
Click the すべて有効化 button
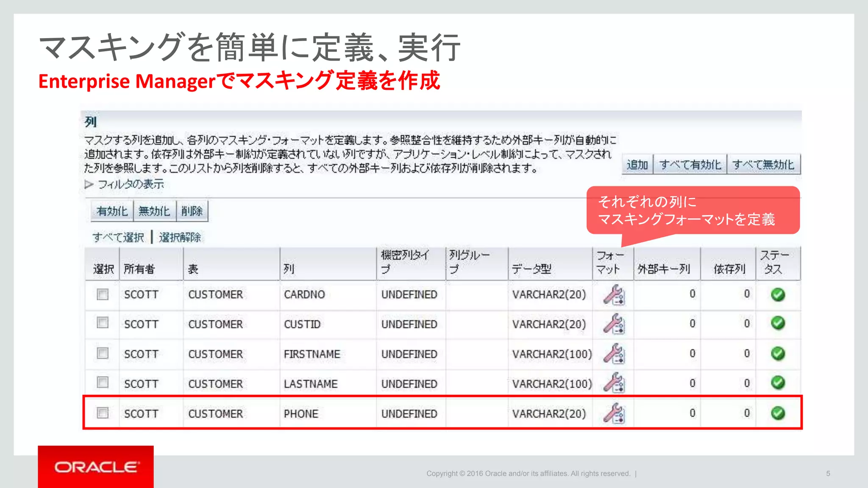coord(690,164)
